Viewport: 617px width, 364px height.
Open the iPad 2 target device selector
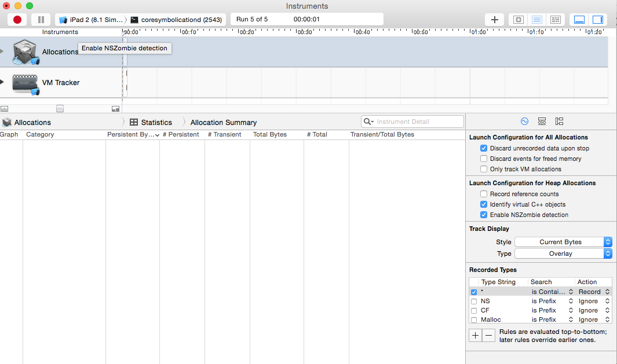click(x=90, y=20)
